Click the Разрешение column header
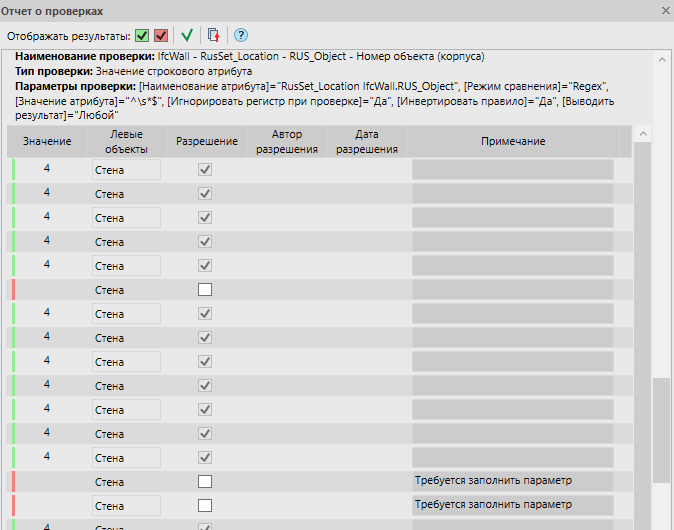Screen dimensions: 674x530 point(207,141)
